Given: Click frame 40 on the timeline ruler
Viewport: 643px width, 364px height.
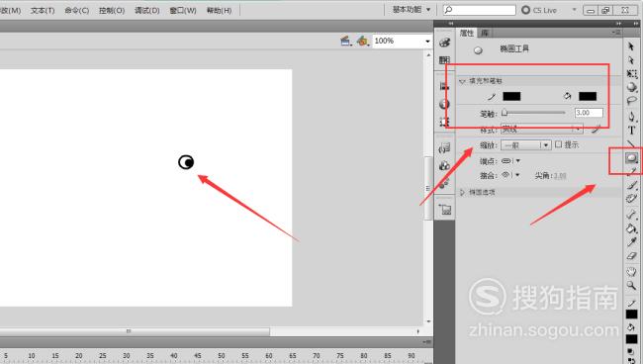Looking at the screenshot, I should 174,356.
